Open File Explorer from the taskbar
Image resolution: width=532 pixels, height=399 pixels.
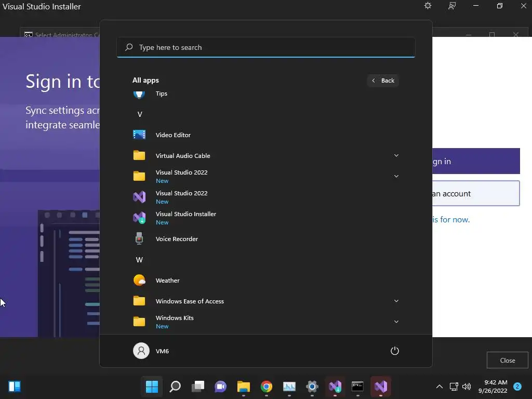[x=244, y=387]
